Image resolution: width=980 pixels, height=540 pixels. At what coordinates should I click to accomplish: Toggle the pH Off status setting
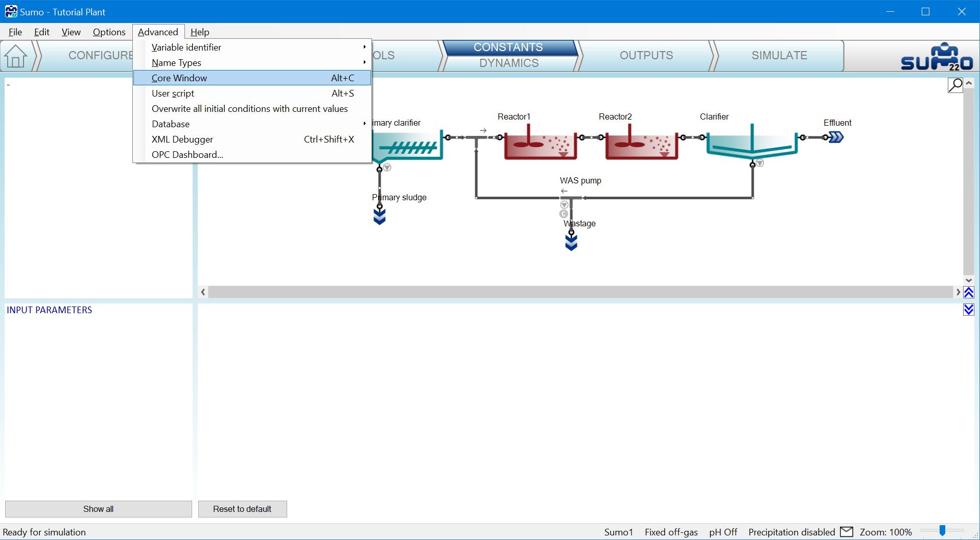pyautogui.click(x=723, y=532)
